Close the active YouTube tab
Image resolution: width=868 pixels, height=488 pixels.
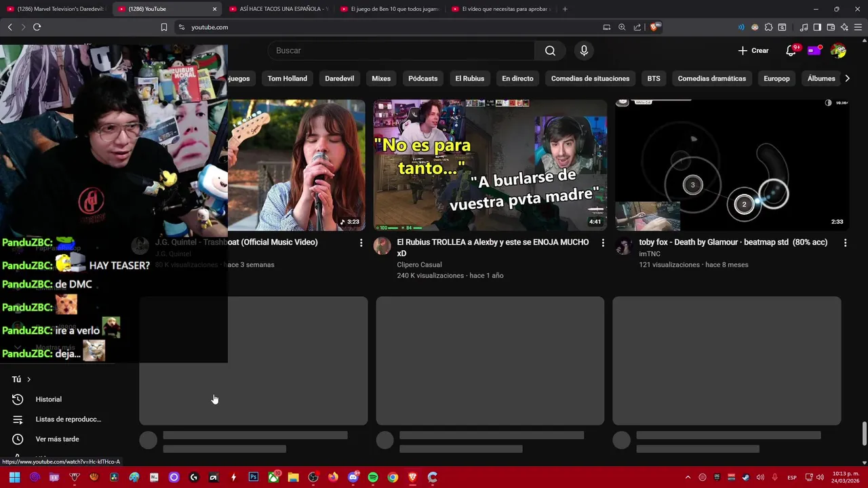(x=214, y=9)
